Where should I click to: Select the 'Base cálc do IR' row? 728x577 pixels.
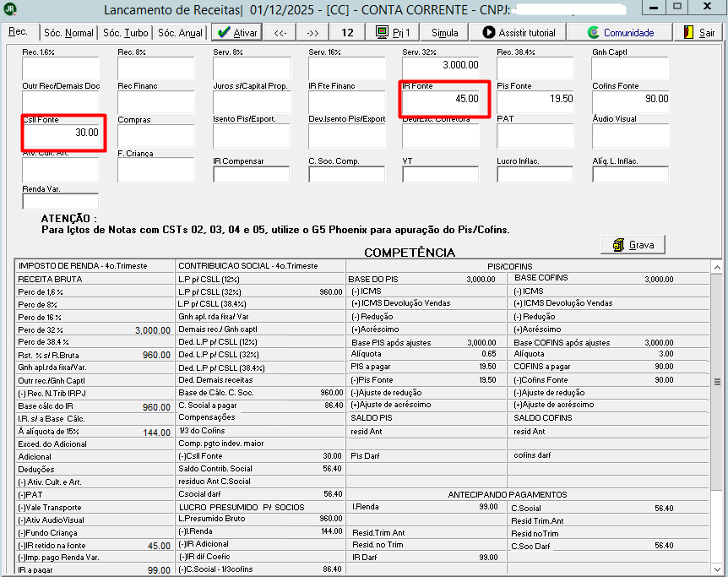pos(95,406)
